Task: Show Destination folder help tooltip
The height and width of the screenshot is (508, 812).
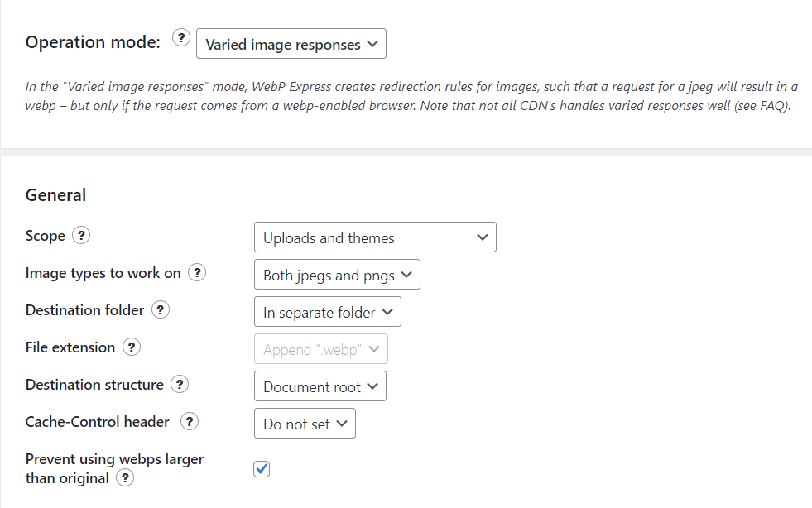Action: tap(161, 310)
